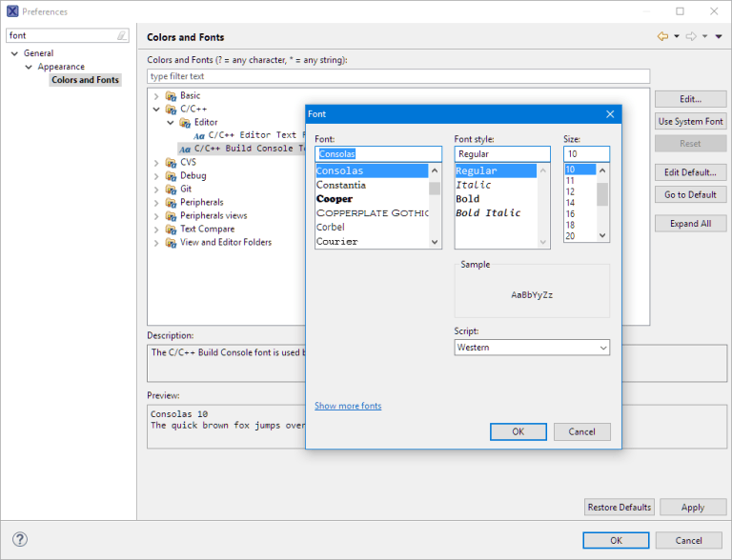Select Cooper in the font list
Image resolution: width=732 pixels, height=560 pixels.
tap(335, 199)
